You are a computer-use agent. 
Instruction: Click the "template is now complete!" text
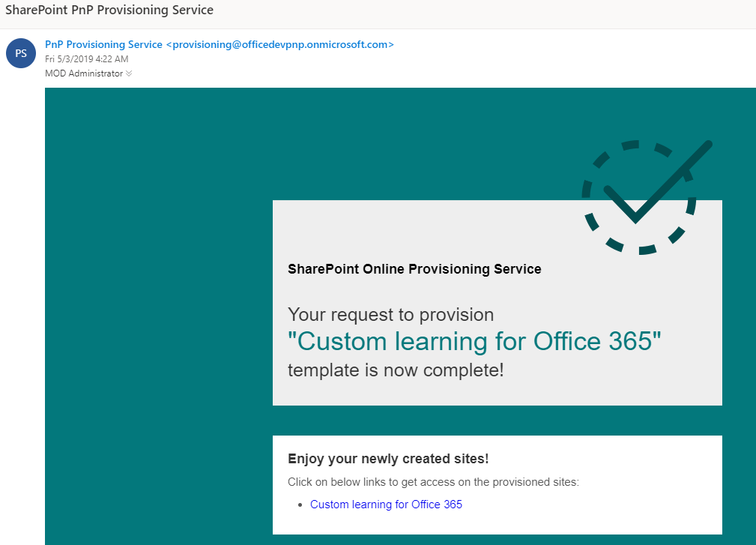(x=396, y=370)
